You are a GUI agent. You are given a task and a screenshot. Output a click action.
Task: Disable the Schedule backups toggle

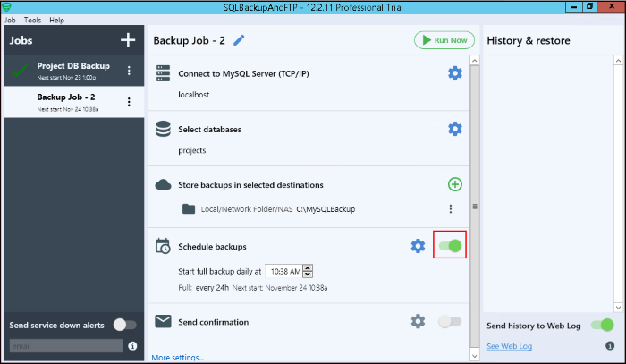pyautogui.click(x=452, y=246)
